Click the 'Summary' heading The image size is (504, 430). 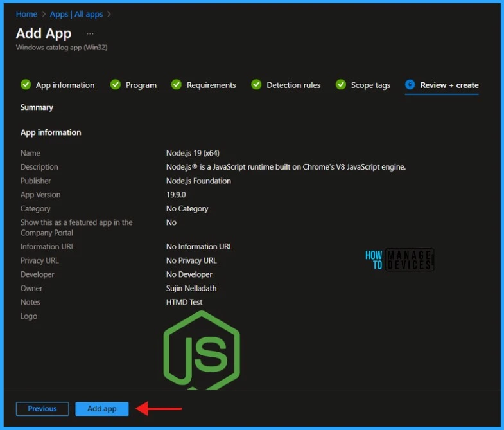pyautogui.click(x=37, y=107)
